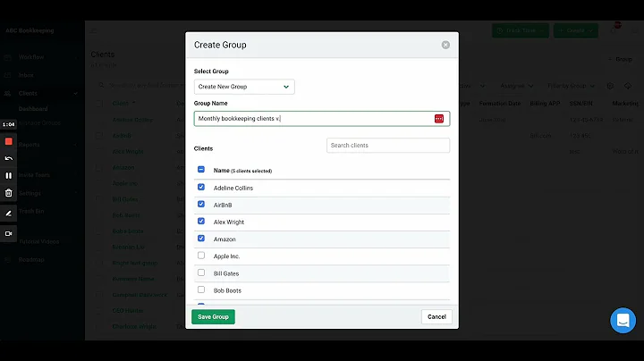Uncheck the AirBnB client checkbox
The width and height of the screenshot is (644, 361).
coord(201,205)
